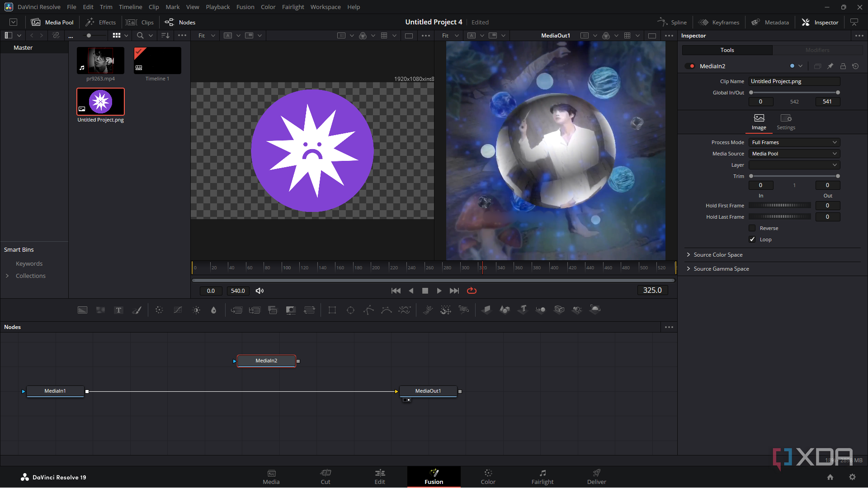The height and width of the screenshot is (488, 868).
Task: Open the Fusion menu
Action: click(x=245, y=7)
